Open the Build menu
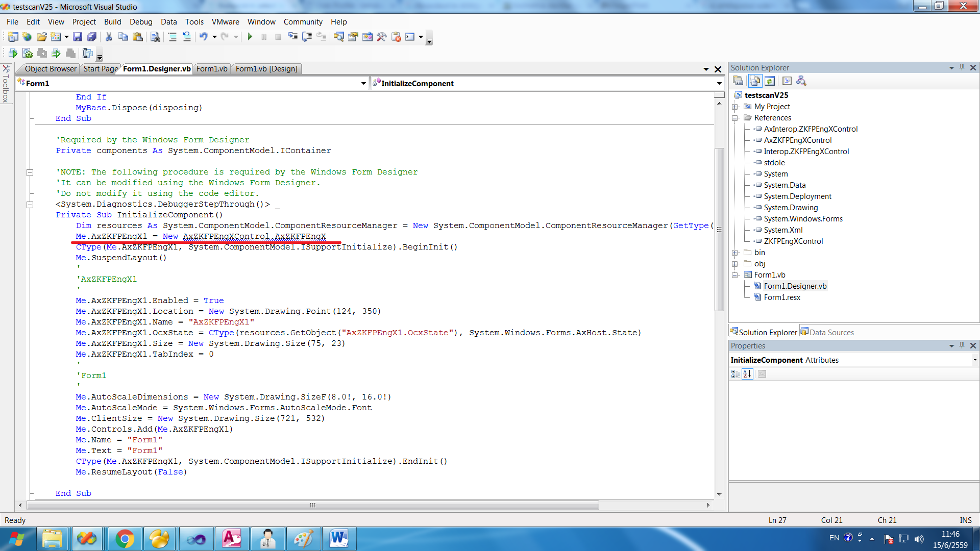980x551 pixels. (113, 21)
